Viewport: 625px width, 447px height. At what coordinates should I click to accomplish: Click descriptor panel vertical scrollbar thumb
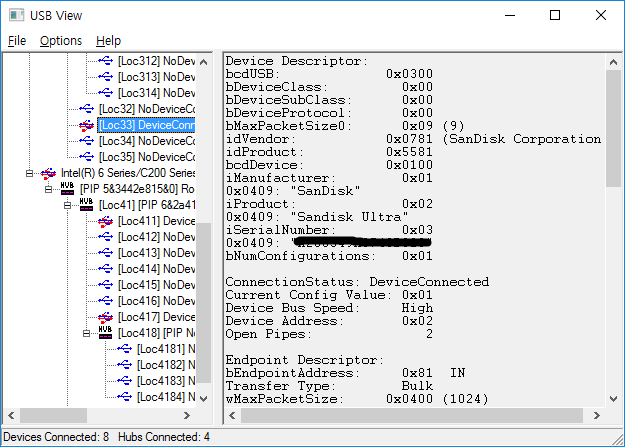click(613, 128)
